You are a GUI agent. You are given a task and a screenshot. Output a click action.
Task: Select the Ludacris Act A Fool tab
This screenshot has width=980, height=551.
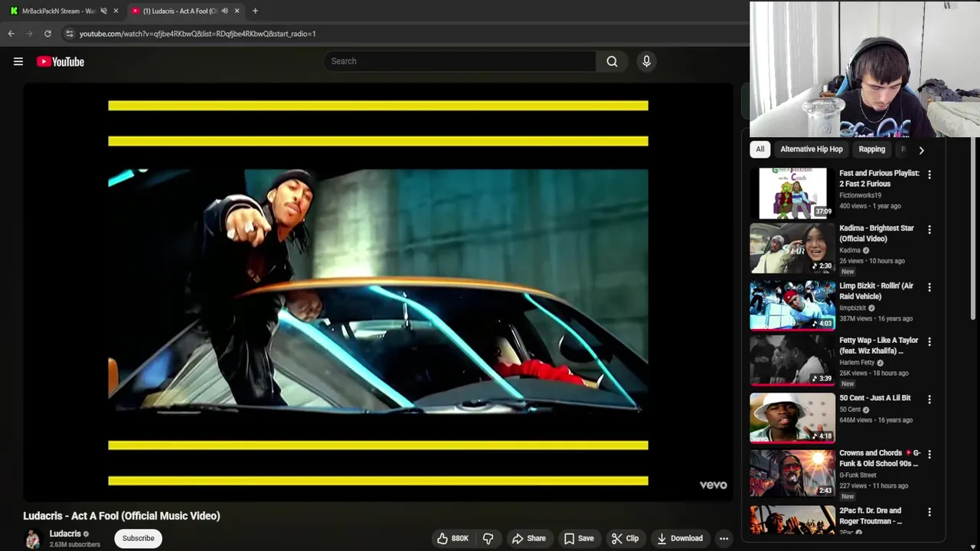180,11
